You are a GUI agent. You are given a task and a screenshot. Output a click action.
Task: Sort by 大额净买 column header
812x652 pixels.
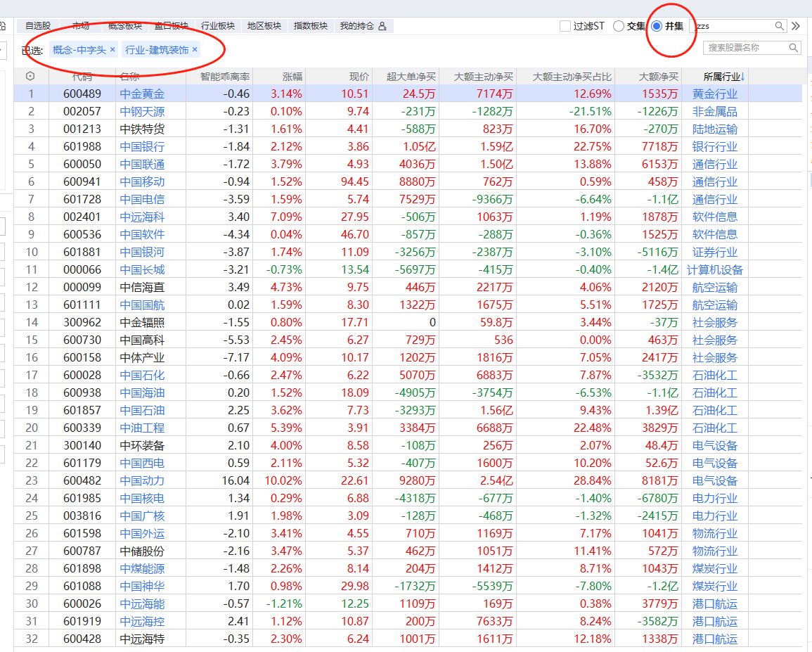[x=658, y=76]
